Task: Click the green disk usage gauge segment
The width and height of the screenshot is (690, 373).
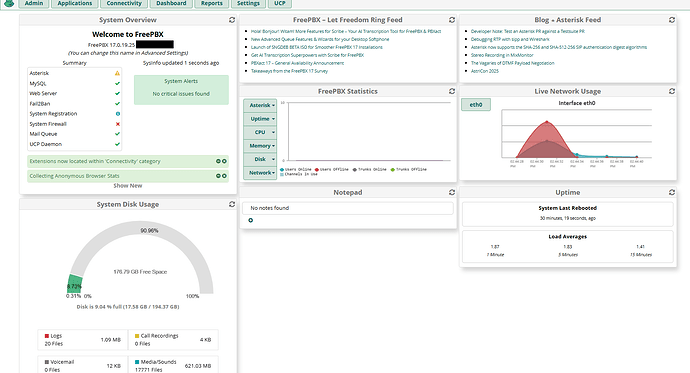Action: [x=75, y=284]
